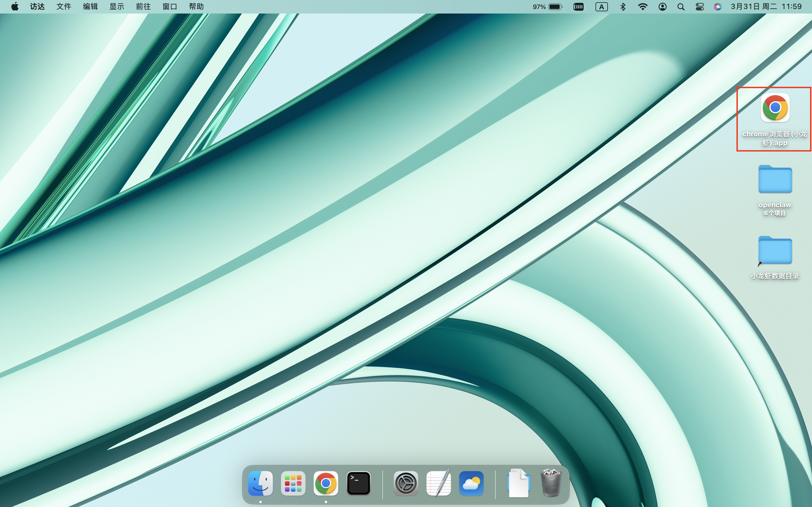Open the documents stack in Dock

point(518,483)
